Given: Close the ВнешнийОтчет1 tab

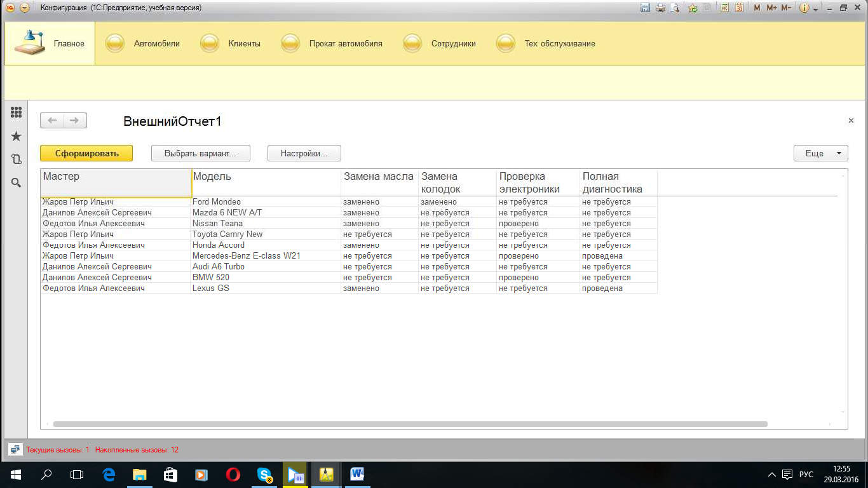Looking at the screenshot, I should (x=851, y=120).
